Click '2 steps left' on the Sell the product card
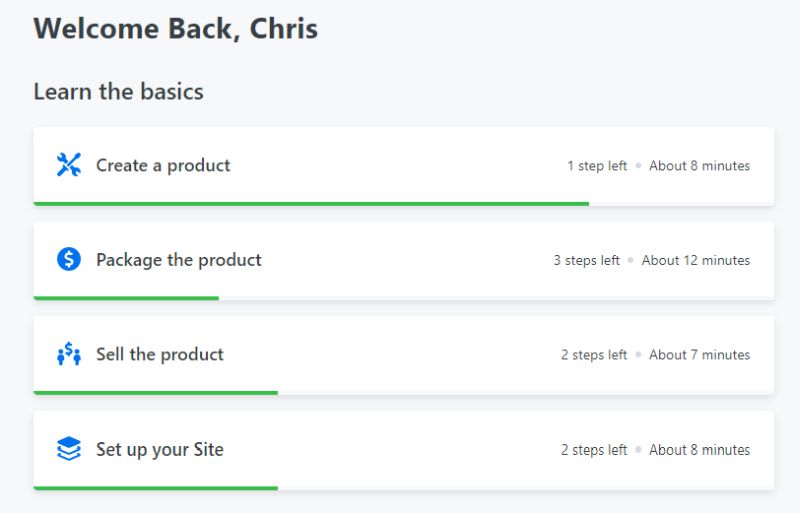Screen dimensions: 800x513 click(594, 355)
